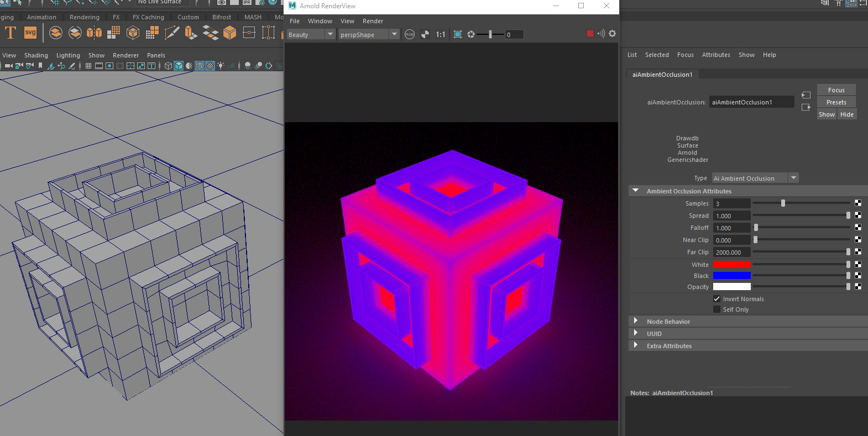Image resolution: width=868 pixels, height=436 pixels.
Task: Expand the UUID section
Action: 636,333
